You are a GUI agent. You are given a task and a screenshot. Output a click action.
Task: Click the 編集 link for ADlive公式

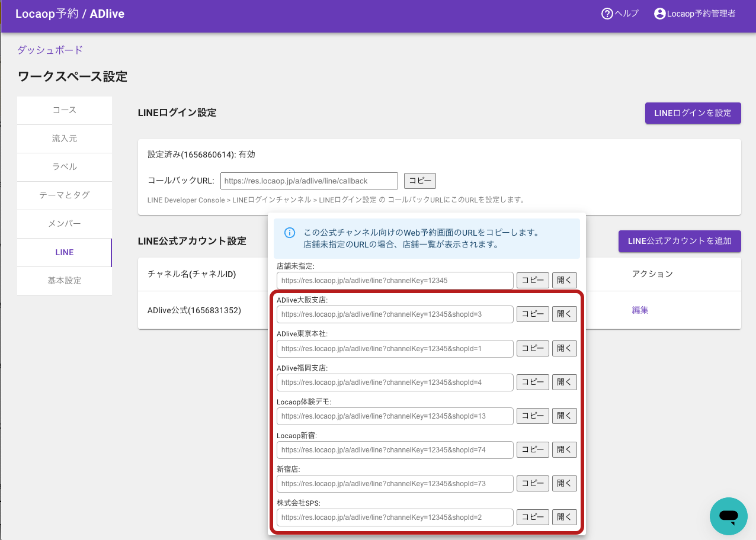pyautogui.click(x=640, y=310)
